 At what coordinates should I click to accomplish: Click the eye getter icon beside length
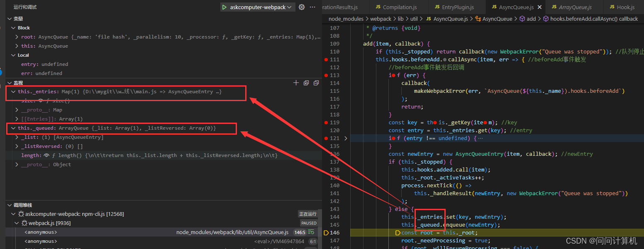[47, 155]
